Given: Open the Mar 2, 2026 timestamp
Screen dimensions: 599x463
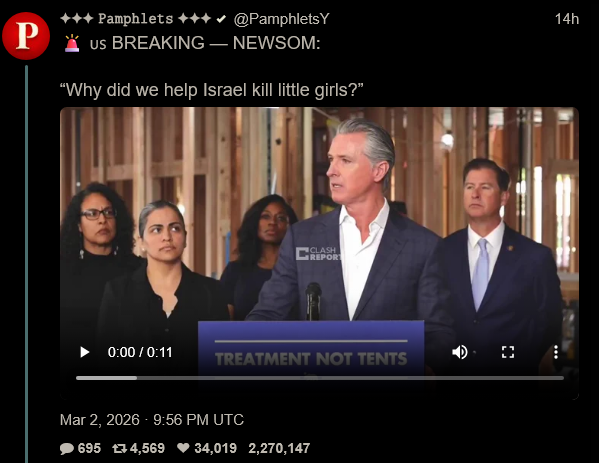Looking at the screenshot, I should tap(152, 420).
